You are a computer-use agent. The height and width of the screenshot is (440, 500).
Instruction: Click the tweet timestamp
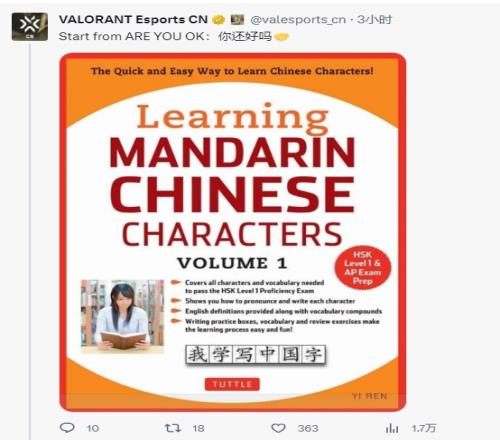click(375, 20)
